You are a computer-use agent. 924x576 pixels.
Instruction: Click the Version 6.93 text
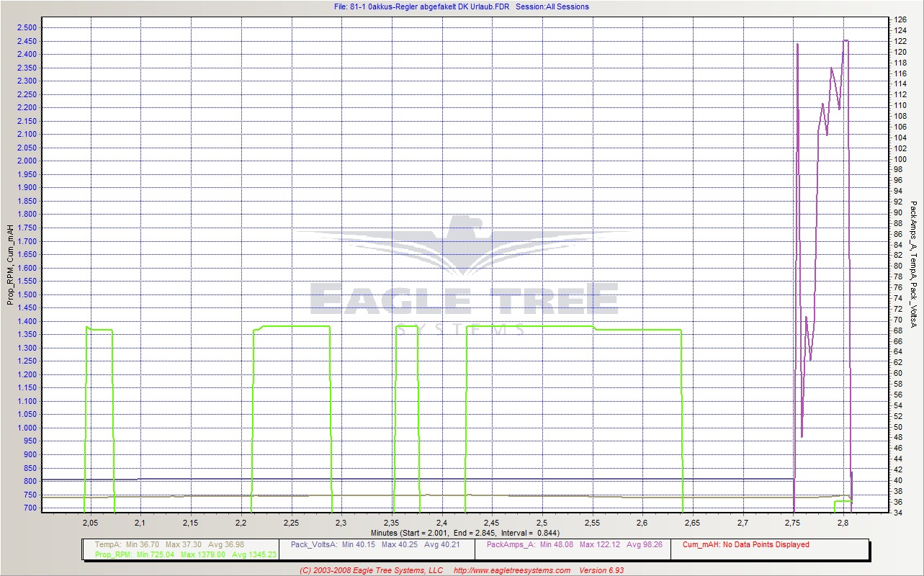pyautogui.click(x=604, y=570)
